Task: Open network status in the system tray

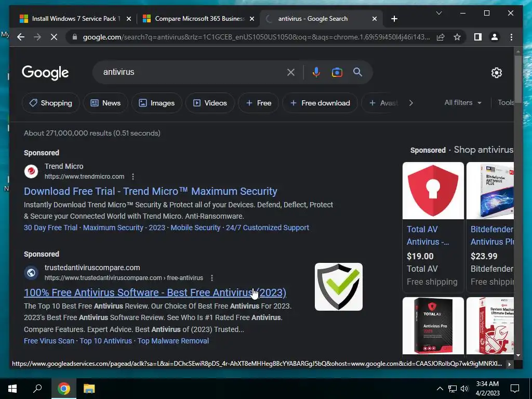Action: pos(453,389)
